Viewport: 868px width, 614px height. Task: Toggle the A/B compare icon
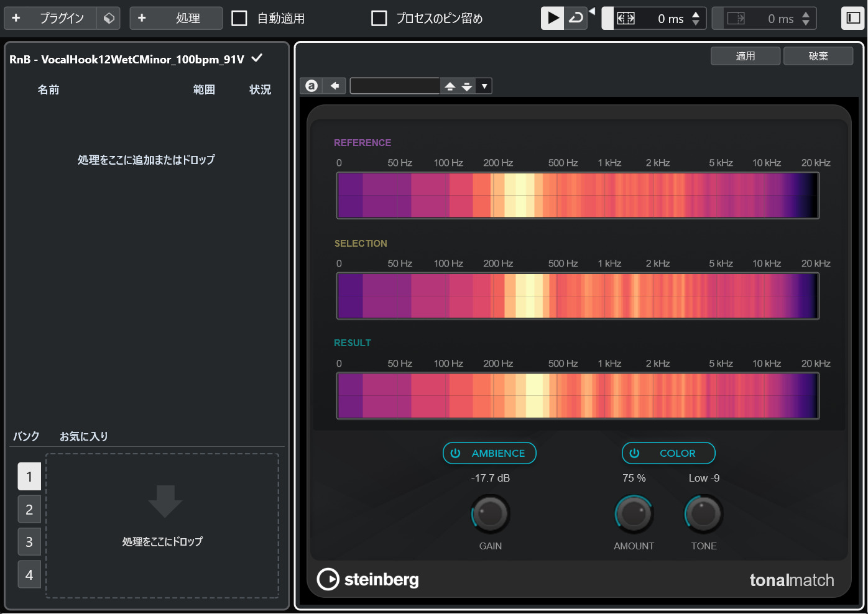(312, 86)
